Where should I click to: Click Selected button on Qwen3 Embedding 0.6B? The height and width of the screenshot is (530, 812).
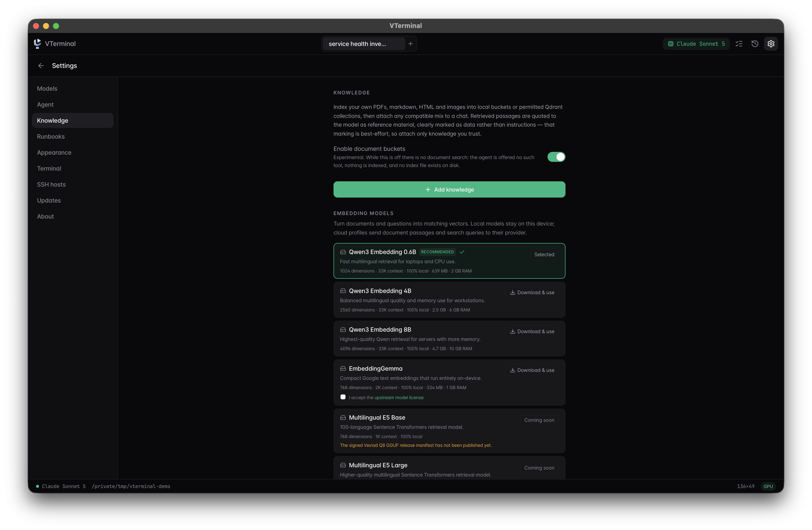pyautogui.click(x=544, y=255)
